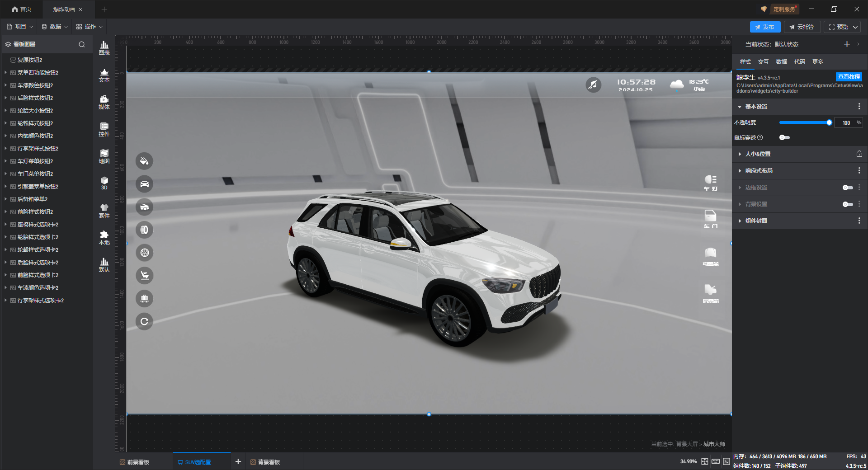Click the 引擎盖 engine hood icon on canvas
This screenshot has width=868, height=470.
pyautogui.click(x=711, y=257)
